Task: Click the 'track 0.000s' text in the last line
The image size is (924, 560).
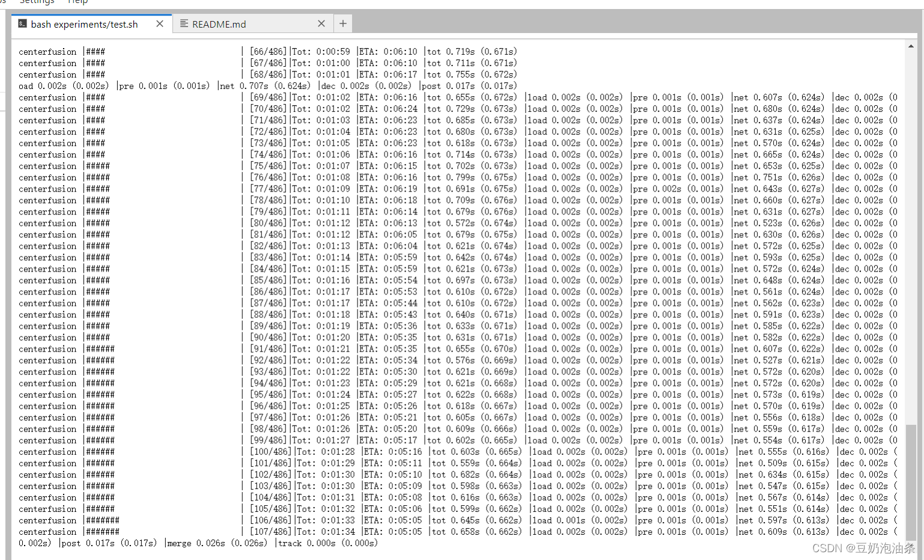Action: coord(306,543)
